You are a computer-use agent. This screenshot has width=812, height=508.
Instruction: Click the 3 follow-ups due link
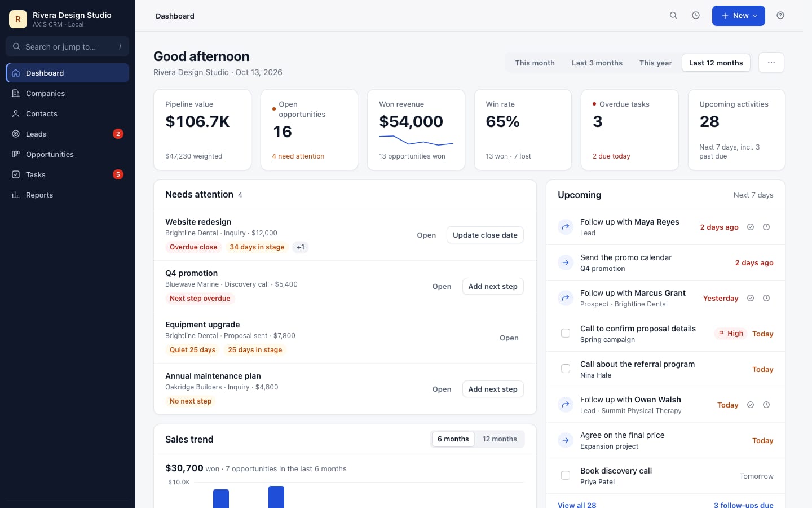(x=744, y=505)
